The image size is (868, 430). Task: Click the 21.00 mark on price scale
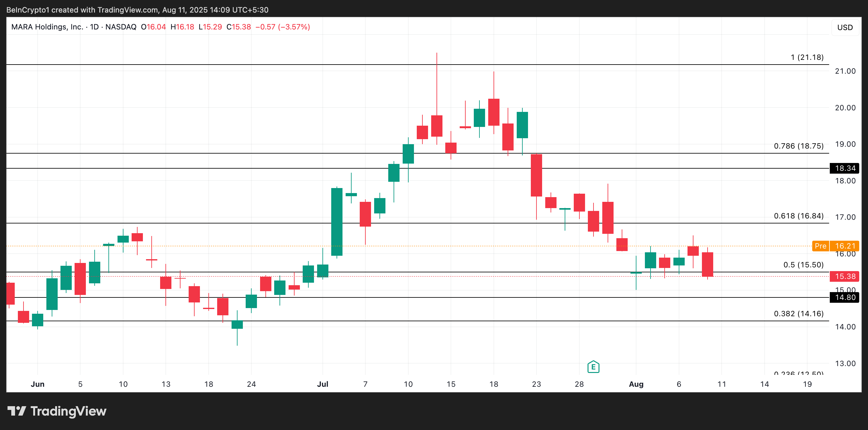click(845, 71)
